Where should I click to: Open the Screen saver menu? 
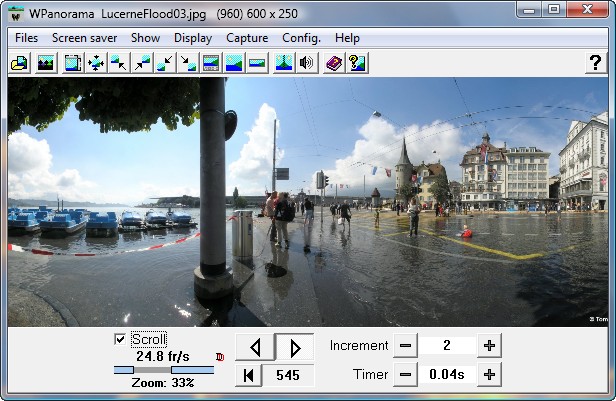pyautogui.click(x=84, y=38)
